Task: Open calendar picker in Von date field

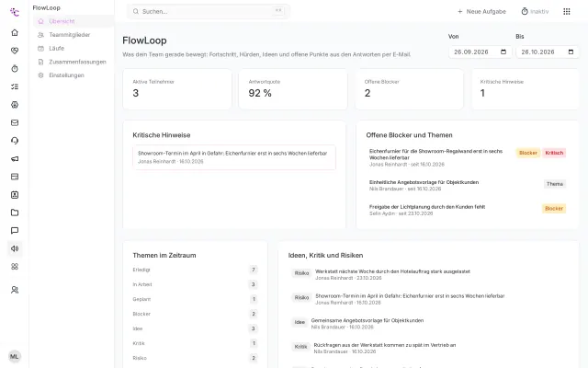Action: coord(503,52)
